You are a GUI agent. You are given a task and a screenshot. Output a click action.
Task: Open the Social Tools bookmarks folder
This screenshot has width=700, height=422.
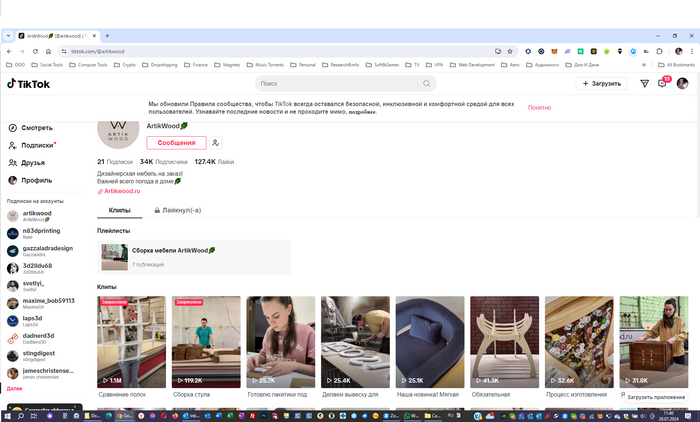point(47,65)
